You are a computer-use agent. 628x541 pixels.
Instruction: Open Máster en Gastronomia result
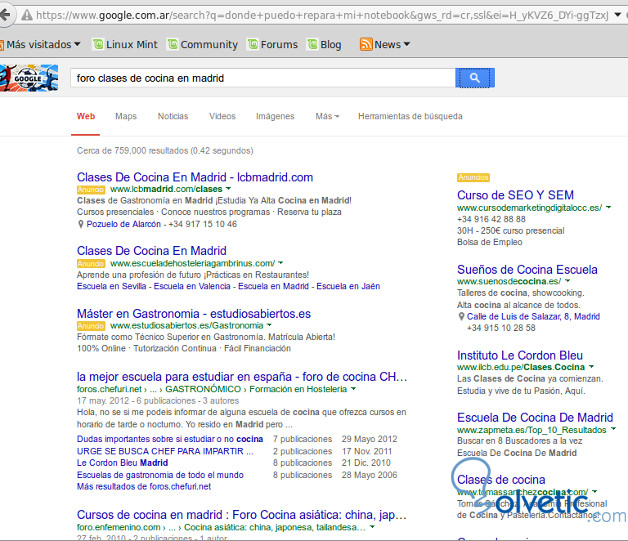click(194, 314)
